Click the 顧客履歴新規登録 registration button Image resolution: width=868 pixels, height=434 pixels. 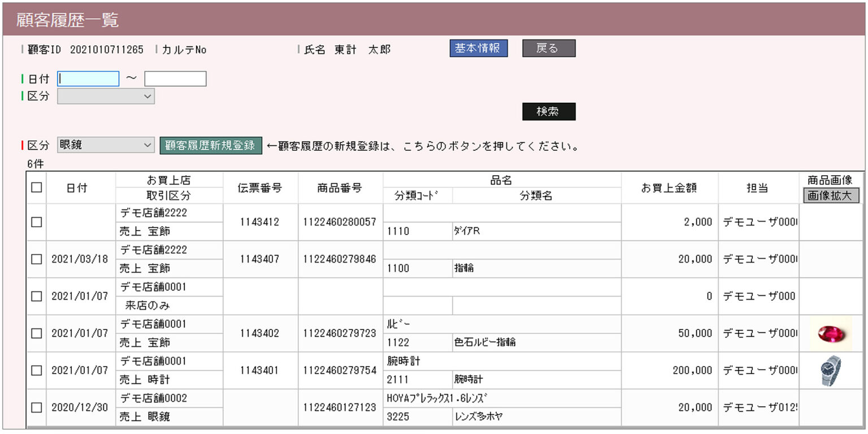point(210,145)
